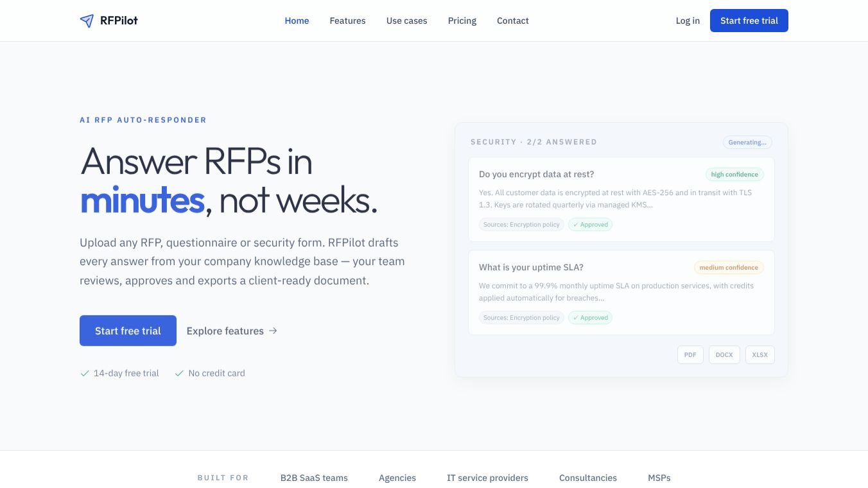Click the checkmark next to No credit card

179,373
